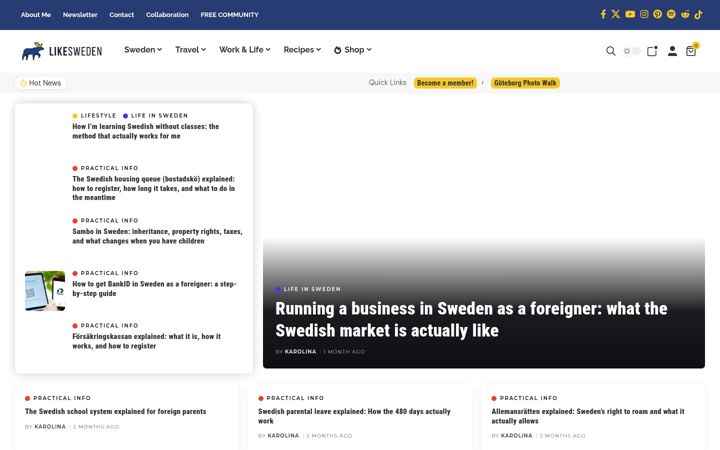
Task: Open the Reddit community icon
Action: pos(685,14)
